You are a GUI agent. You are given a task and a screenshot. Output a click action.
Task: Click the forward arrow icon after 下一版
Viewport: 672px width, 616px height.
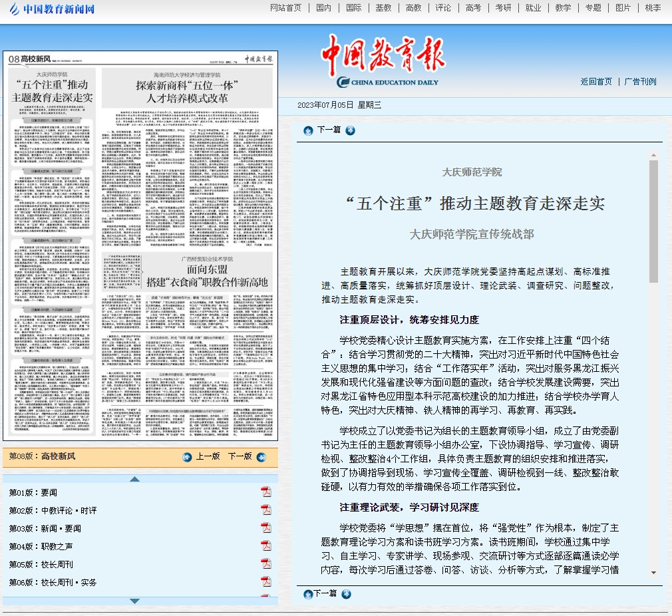point(261,457)
